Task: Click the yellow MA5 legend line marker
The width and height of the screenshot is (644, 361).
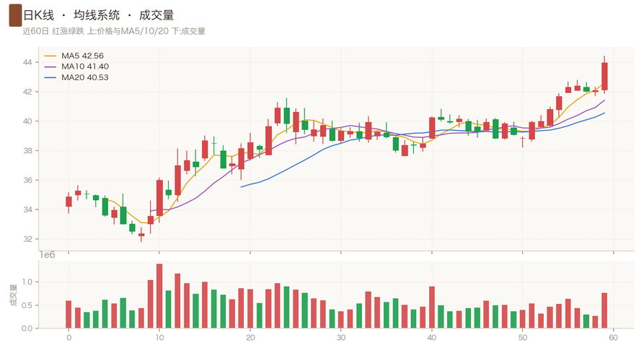Action: click(50, 56)
